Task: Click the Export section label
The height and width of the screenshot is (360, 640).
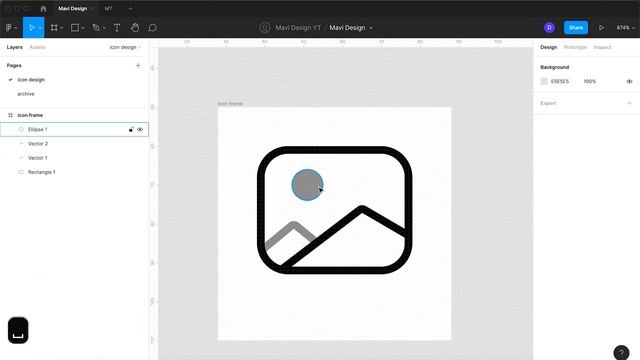Action: click(x=548, y=103)
